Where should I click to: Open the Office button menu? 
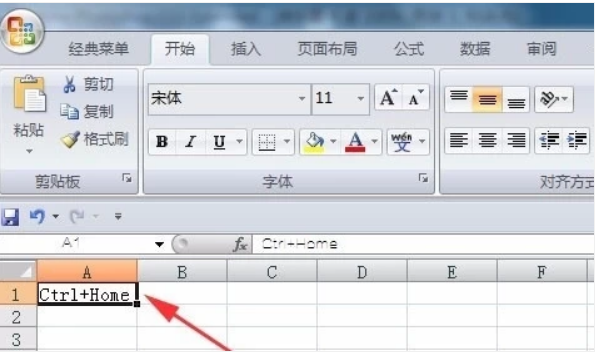click(22, 32)
